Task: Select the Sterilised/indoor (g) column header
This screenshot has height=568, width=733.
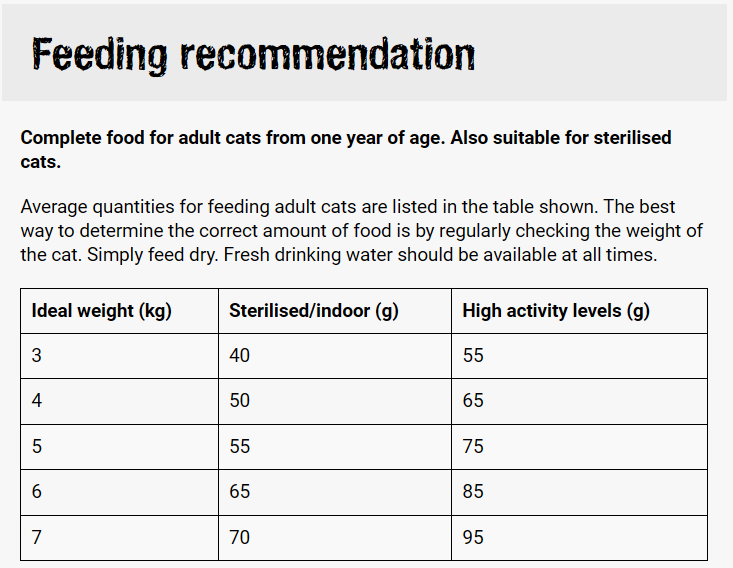Action: click(314, 311)
